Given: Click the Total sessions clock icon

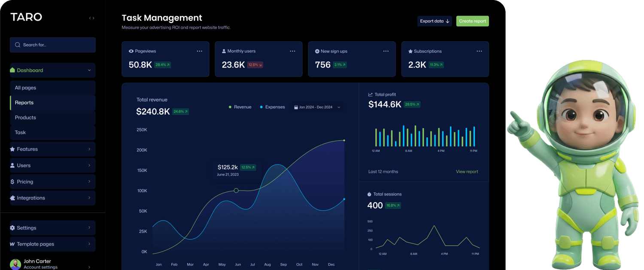Looking at the screenshot, I should pyautogui.click(x=370, y=194).
